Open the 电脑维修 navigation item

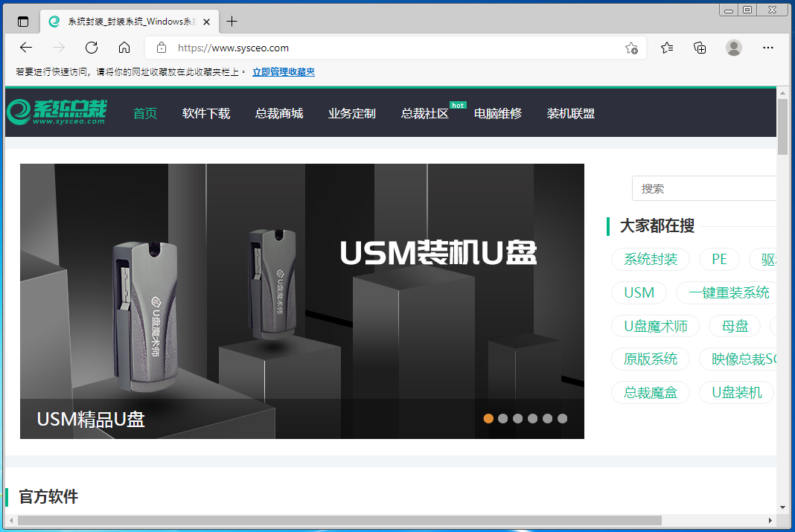coord(498,114)
